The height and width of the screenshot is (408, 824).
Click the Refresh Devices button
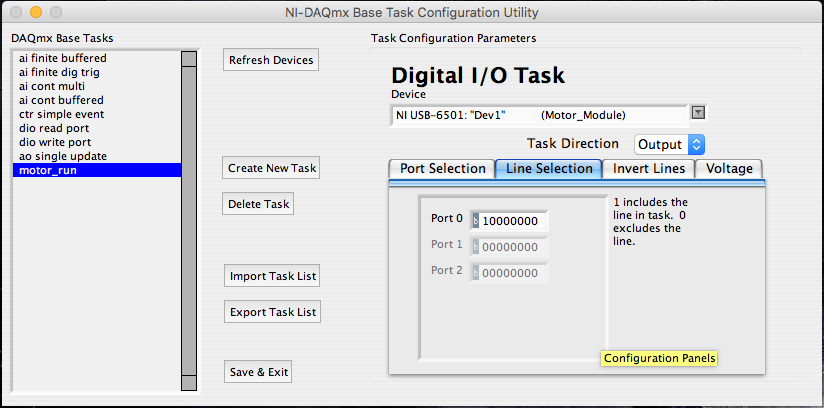pyautogui.click(x=271, y=60)
